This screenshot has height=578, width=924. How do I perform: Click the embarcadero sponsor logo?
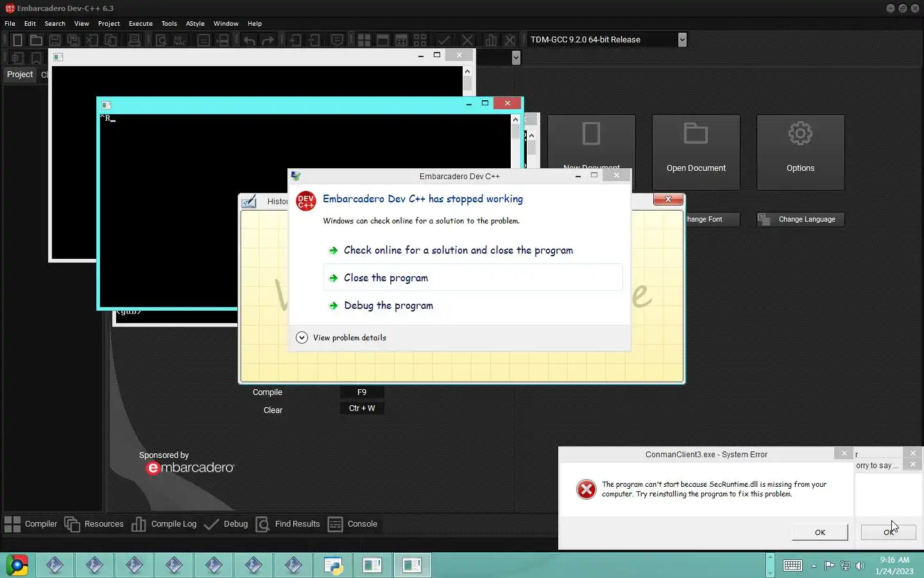[191, 468]
